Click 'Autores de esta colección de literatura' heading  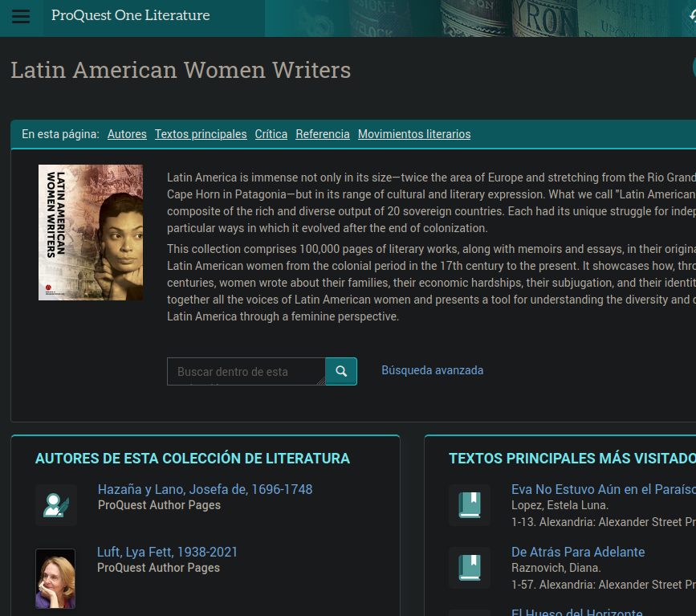pos(193,459)
